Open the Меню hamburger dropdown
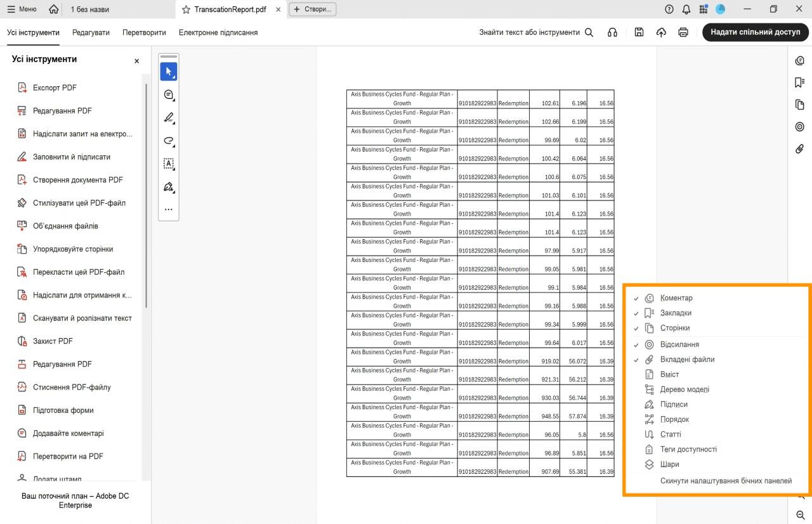 pyautogui.click(x=22, y=10)
